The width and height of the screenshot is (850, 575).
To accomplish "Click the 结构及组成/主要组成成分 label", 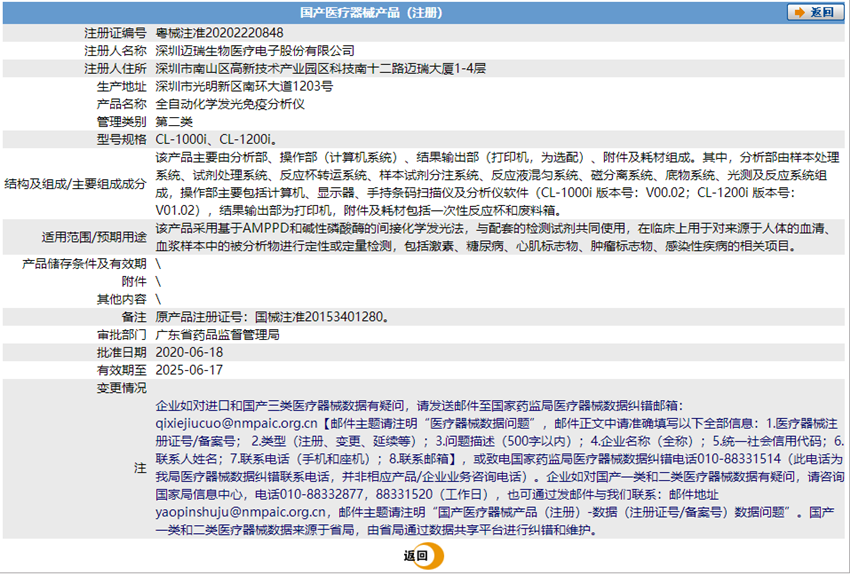I will tap(75, 184).
